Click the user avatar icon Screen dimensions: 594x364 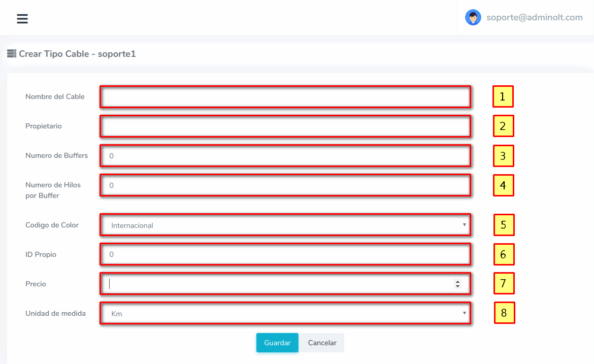(473, 18)
